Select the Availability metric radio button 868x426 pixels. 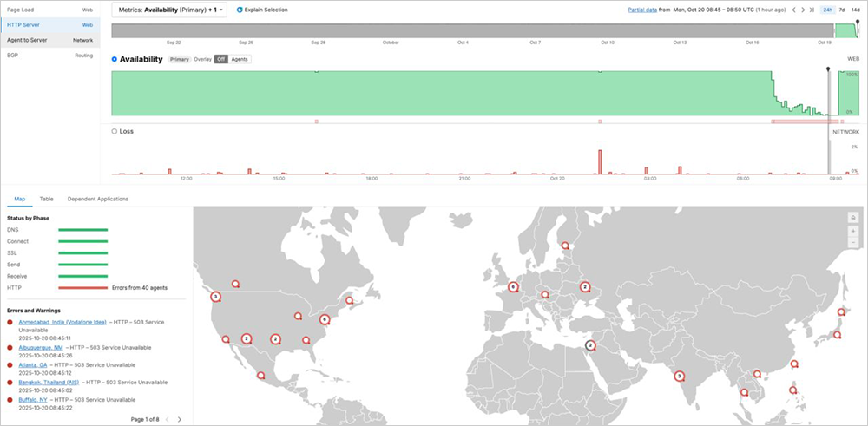[x=115, y=59]
